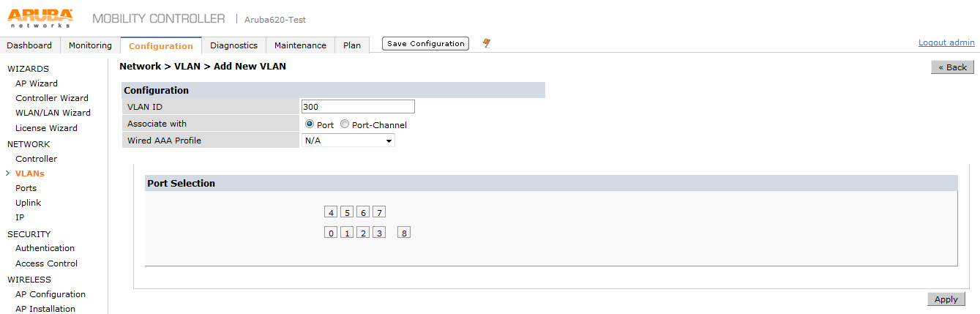Screen dimensions: 980x314
Task: Click the Save Configuration button
Action: click(424, 44)
